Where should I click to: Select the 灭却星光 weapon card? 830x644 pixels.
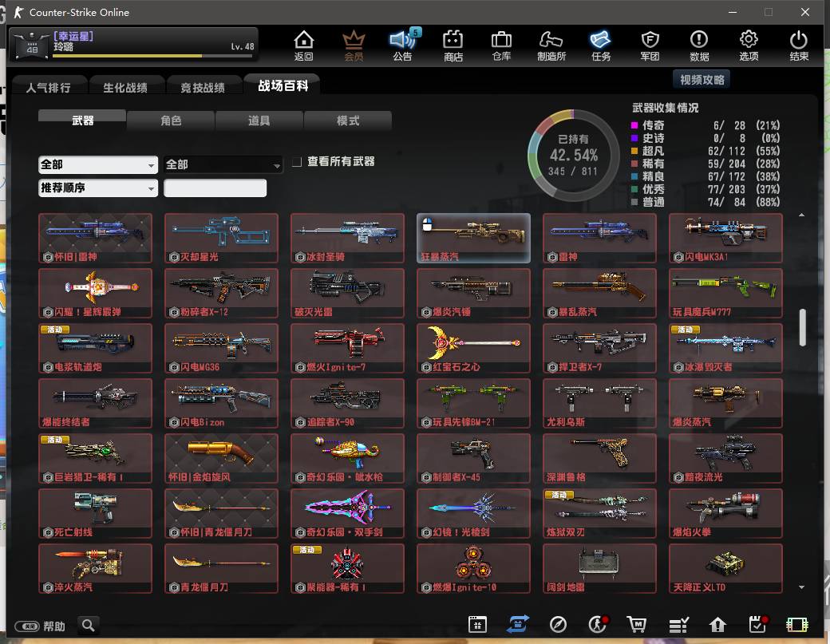221,238
